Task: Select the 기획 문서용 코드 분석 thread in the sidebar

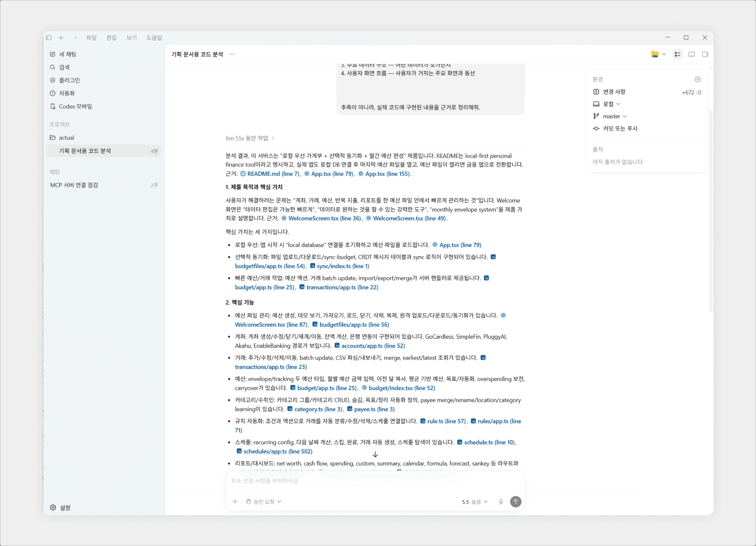Action: tap(104, 151)
